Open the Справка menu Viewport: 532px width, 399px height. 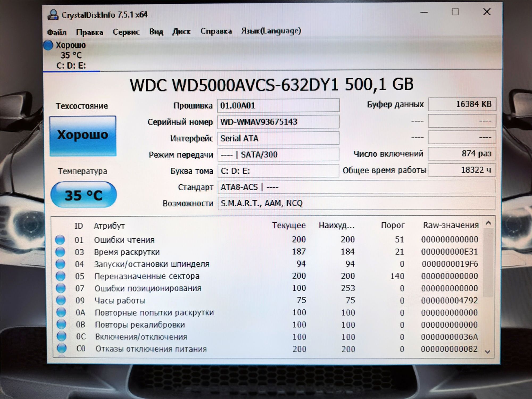pos(216,31)
